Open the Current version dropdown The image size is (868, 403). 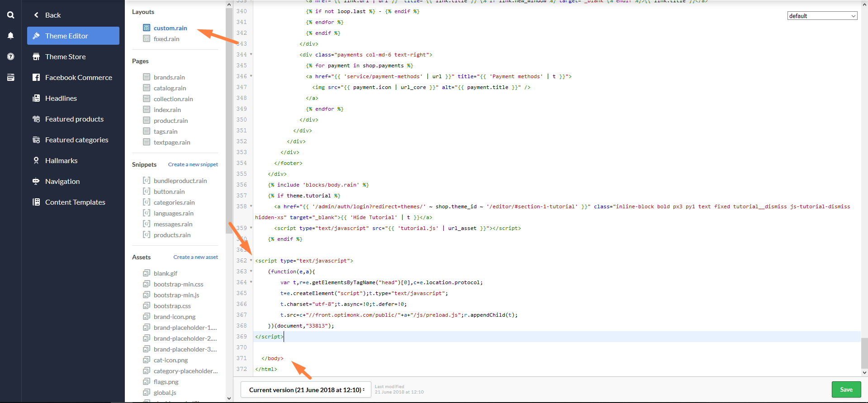point(306,389)
